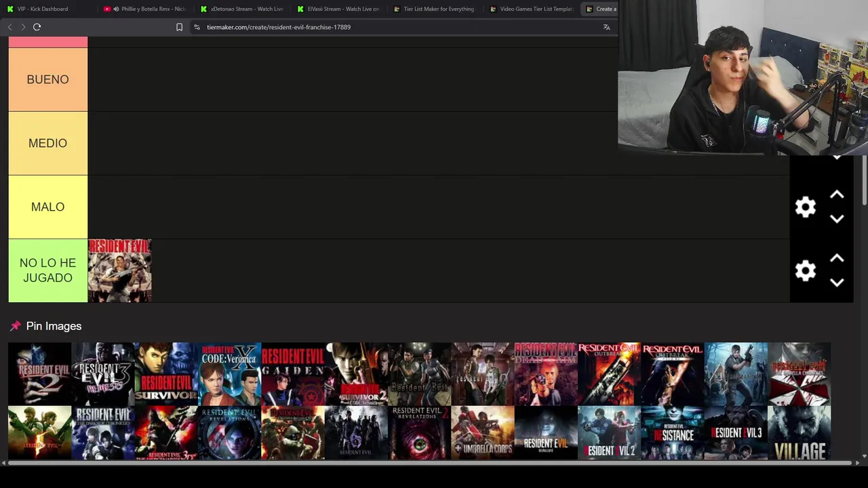Select Resident Evil Dead Aim thumbnail
Screen dimensions: 868x488
point(546,373)
